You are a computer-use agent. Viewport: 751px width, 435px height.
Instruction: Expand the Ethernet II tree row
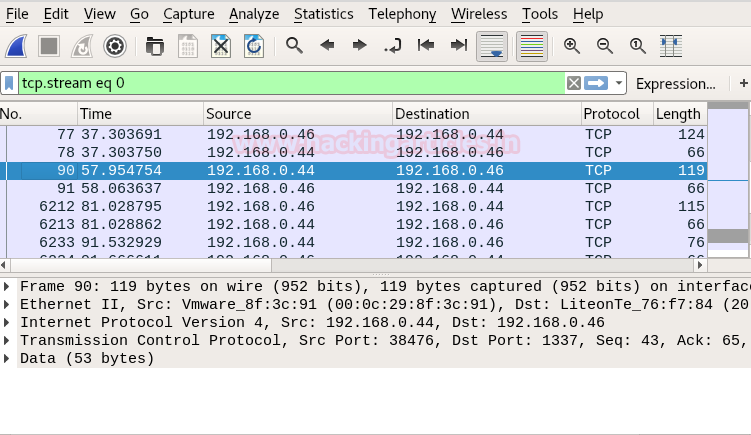click(x=8, y=304)
